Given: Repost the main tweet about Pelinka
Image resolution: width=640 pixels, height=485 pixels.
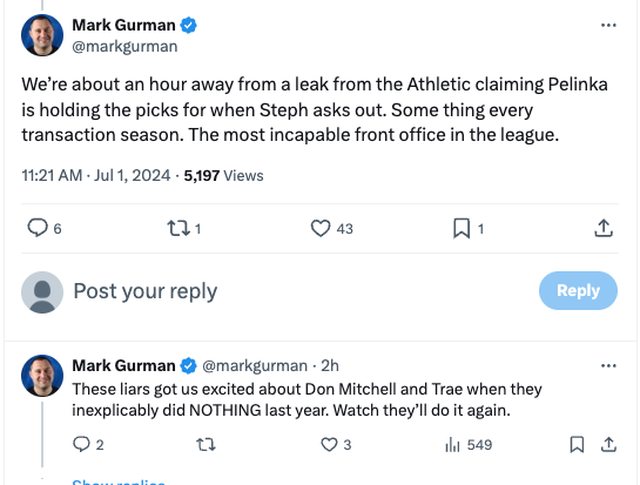Looking at the screenshot, I should click(x=176, y=229).
